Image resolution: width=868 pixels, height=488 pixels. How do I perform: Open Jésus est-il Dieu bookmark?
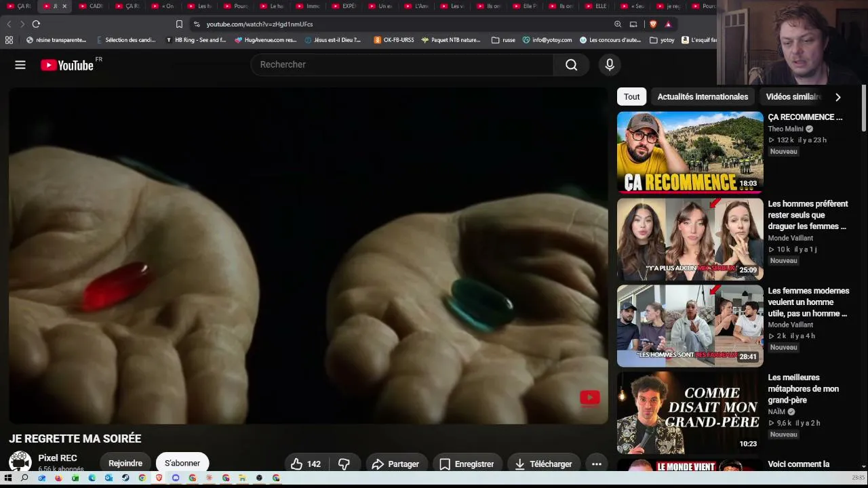[x=333, y=40]
